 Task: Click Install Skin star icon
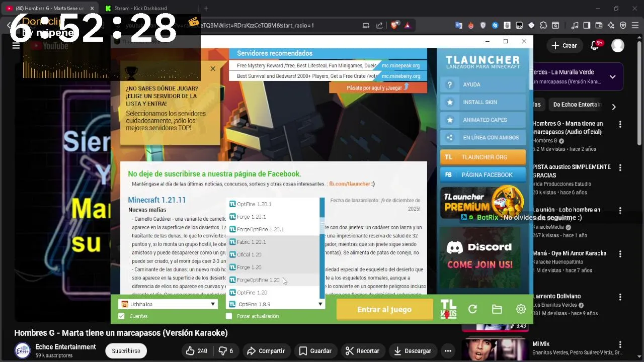[x=450, y=102]
